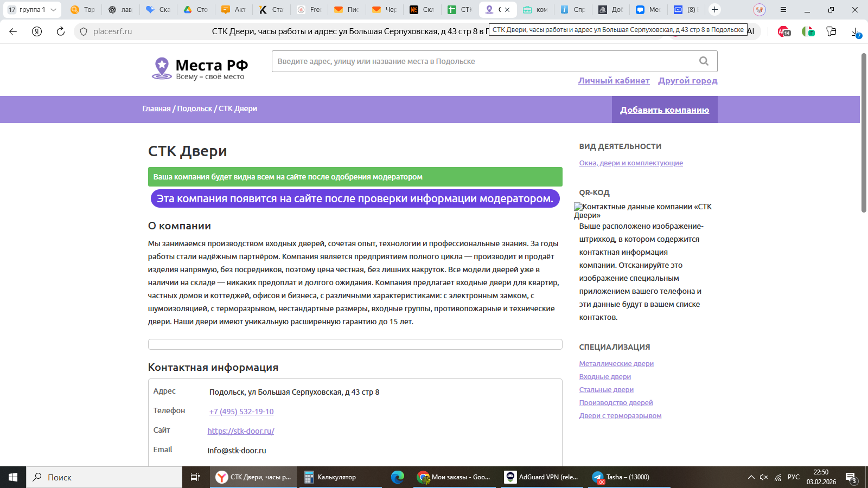Switch to the Доб tab
The width and height of the screenshot is (868, 488).
click(610, 9)
